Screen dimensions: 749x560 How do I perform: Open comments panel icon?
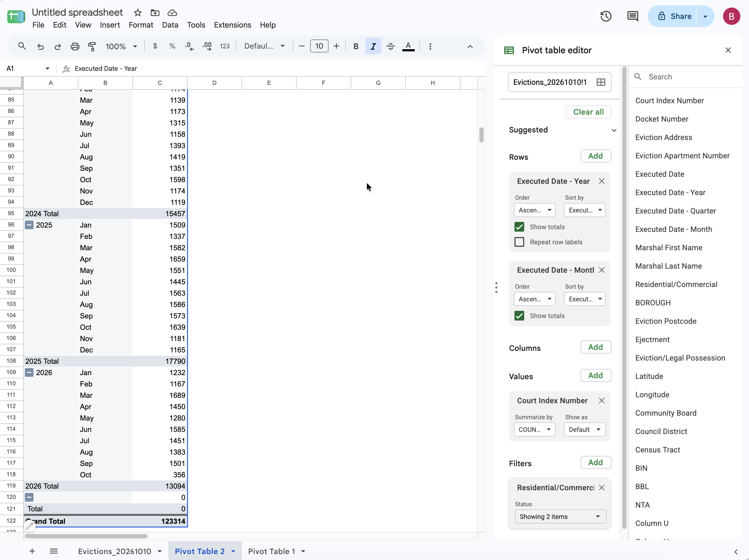(x=633, y=16)
